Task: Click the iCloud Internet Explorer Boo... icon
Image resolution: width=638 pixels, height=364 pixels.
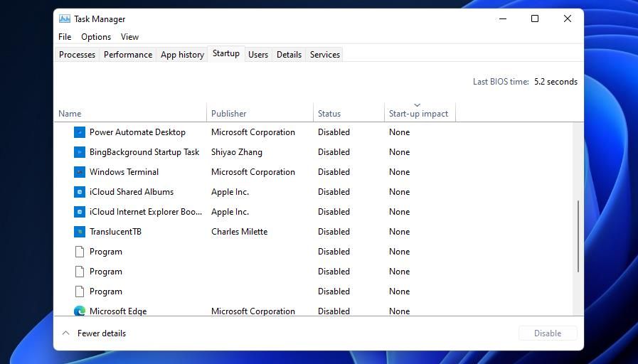Action: pos(80,212)
